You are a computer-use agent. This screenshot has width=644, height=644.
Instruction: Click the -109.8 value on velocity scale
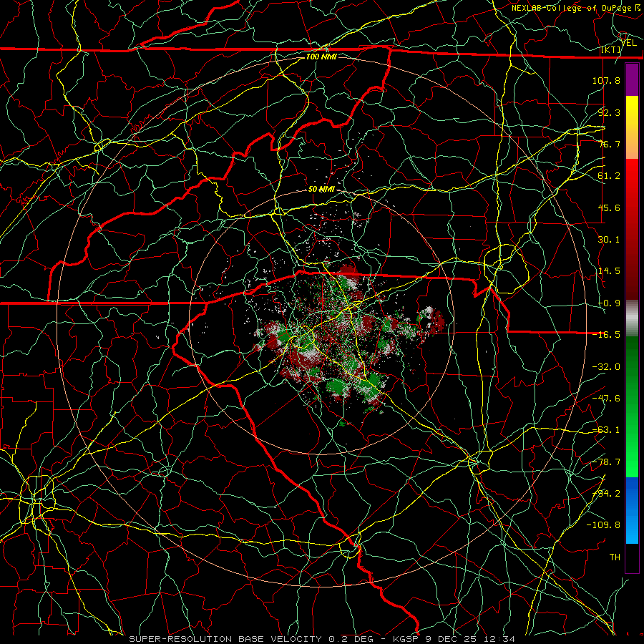click(x=603, y=525)
